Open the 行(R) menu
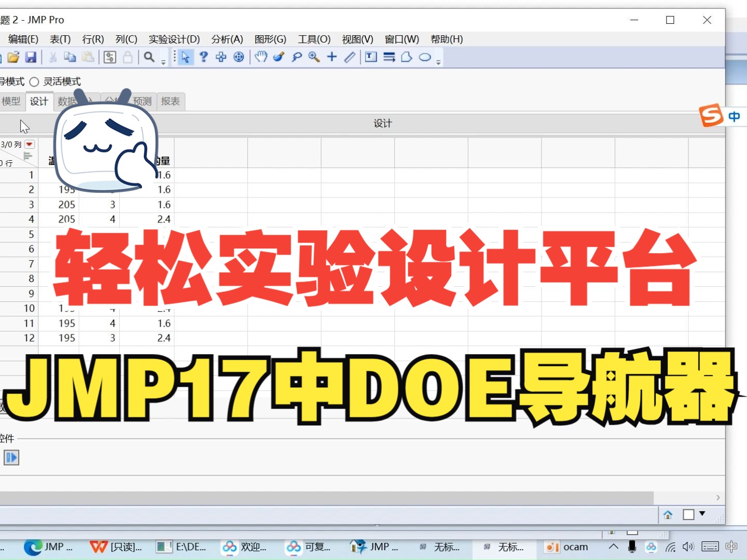This screenshot has height=560, width=747. [x=93, y=39]
